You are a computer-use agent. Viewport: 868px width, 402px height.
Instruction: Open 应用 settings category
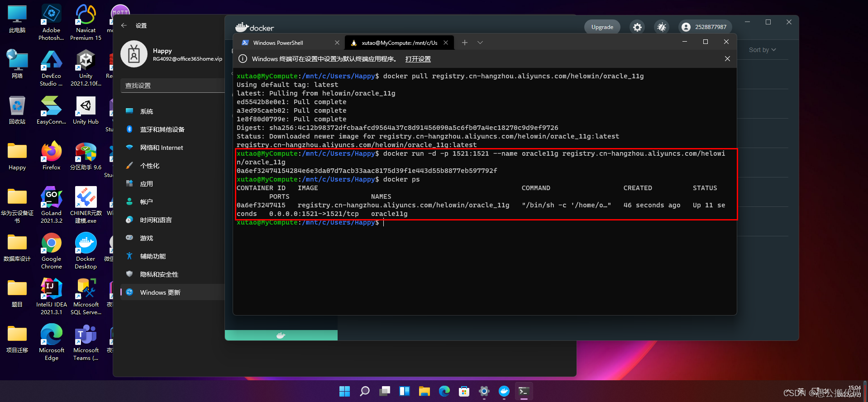pyautogui.click(x=173, y=184)
